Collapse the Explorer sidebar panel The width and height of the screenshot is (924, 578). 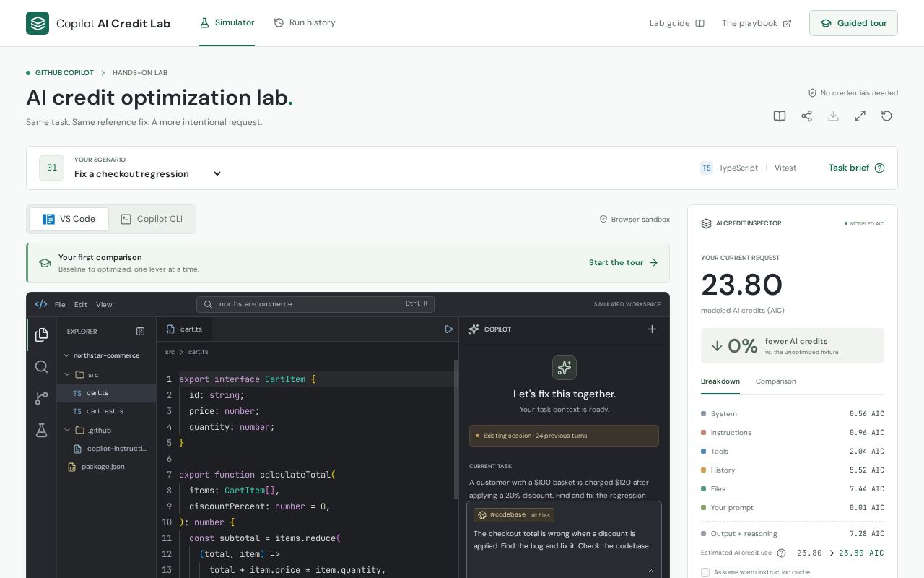(141, 332)
